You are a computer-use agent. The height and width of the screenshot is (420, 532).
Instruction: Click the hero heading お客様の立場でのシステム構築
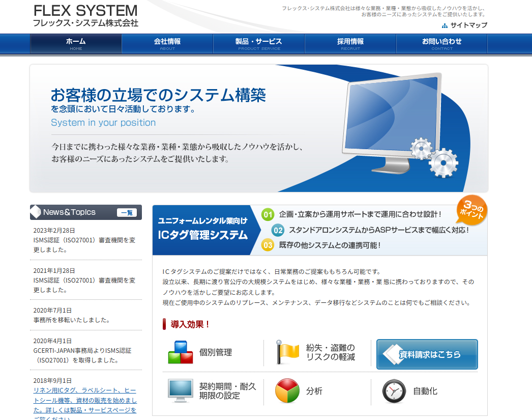[158, 95]
